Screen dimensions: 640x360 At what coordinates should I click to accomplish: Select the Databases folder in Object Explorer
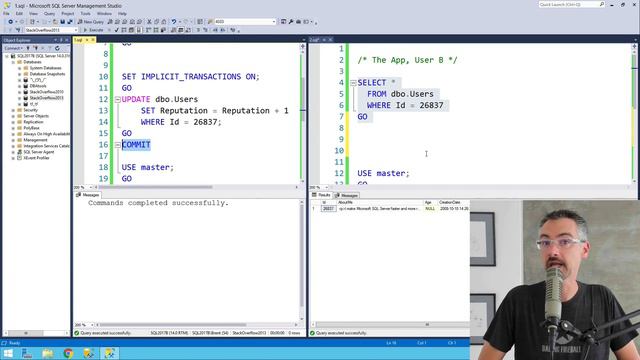pyautogui.click(x=32, y=62)
